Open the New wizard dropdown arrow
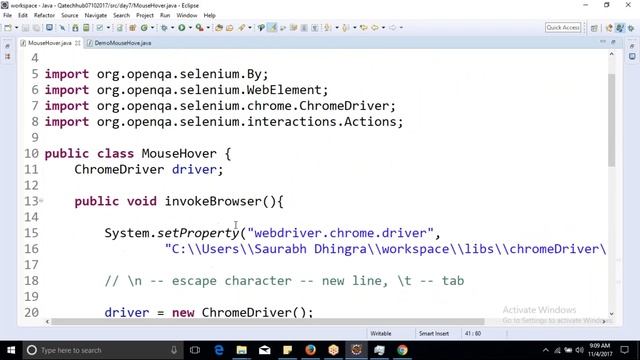Image resolution: width=640 pixels, height=360 pixels. [17, 28]
